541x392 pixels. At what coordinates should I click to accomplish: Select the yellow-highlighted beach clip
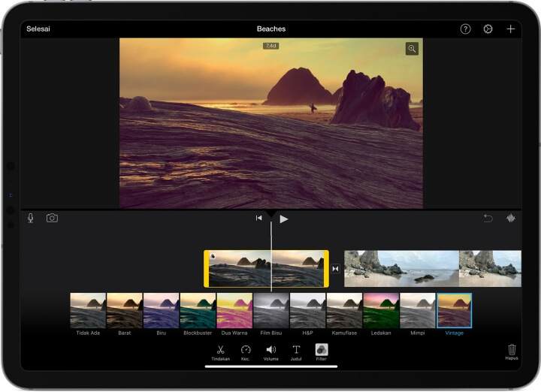tap(266, 269)
